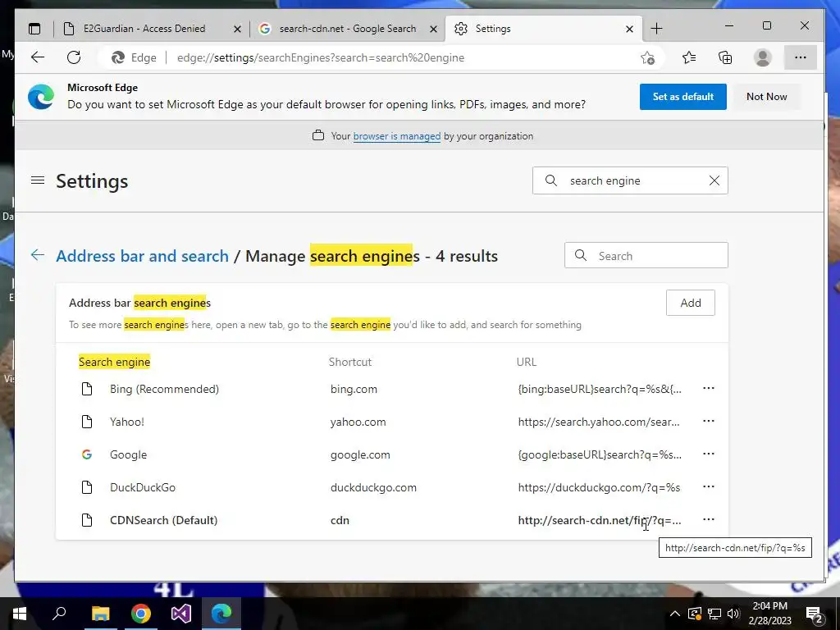The width and height of the screenshot is (840, 630).
Task: Launch Visual Studio from taskbar
Action: pyautogui.click(x=181, y=614)
